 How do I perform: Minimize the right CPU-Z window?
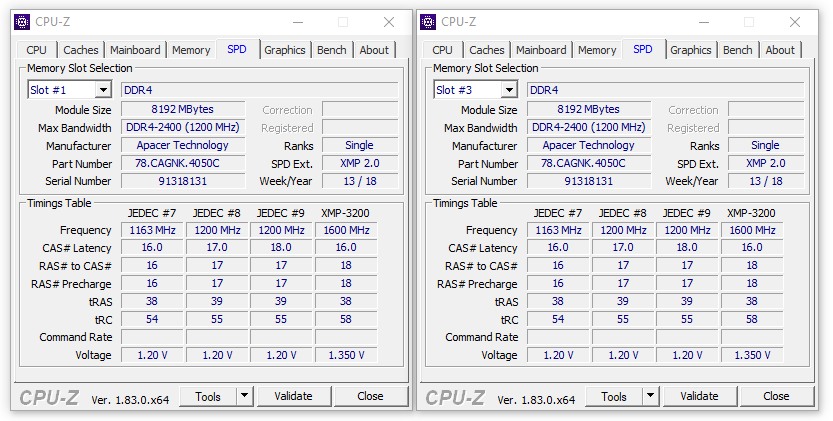tap(703, 22)
